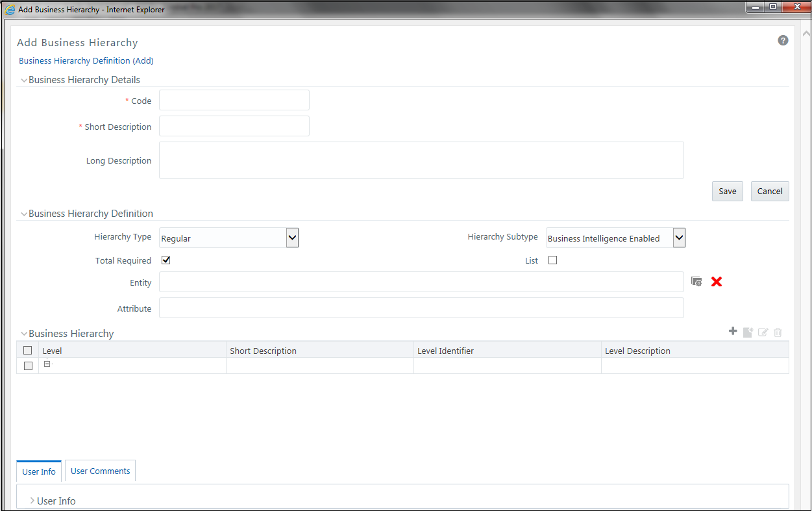Click the Edit level pencil icon
This screenshot has height=511, width=812.
tap(763, 332)
